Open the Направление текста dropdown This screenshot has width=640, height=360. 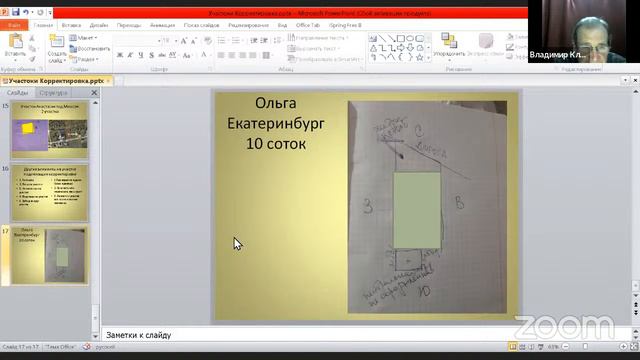318,38
